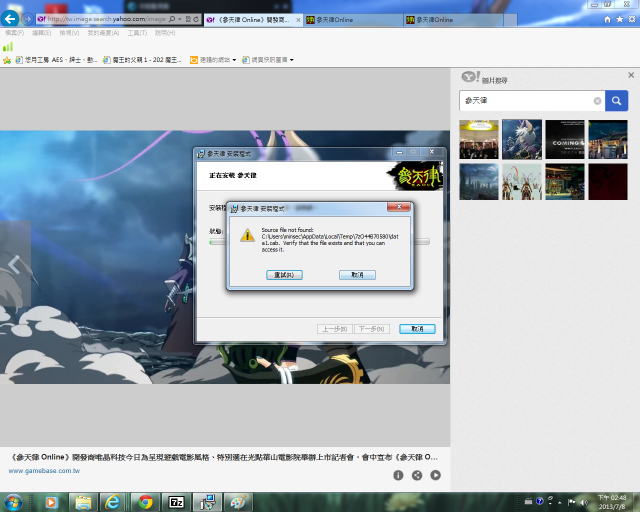
Task: Open the COMING thumbnail
Action: tap(565, 139)
